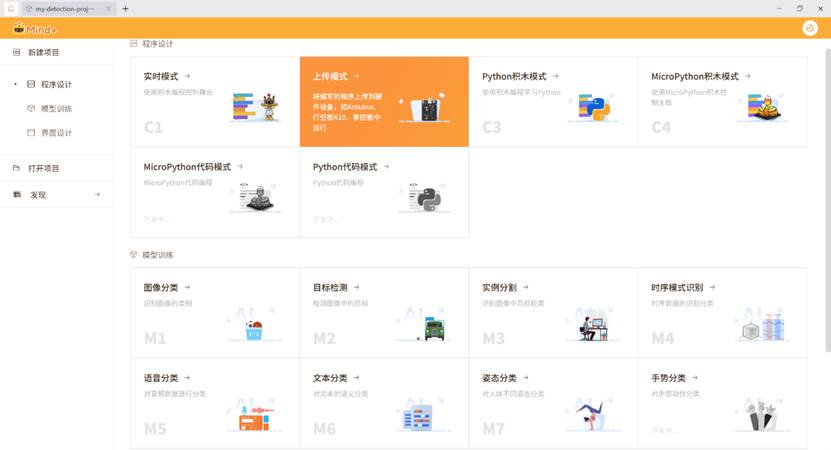Screen dimensions: 831x450
Task: Click the home icon in tab bar
Action: (x=10, y=8)
